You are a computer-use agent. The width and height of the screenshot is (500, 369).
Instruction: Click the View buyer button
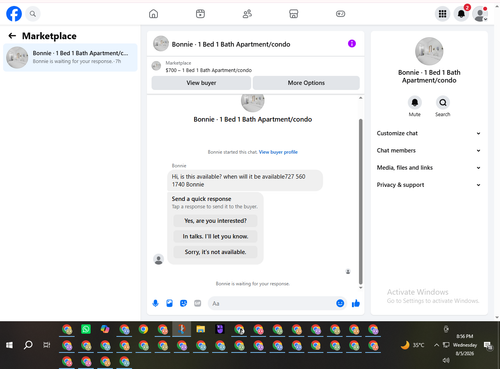pyautogui.click(x=201, y=83)
